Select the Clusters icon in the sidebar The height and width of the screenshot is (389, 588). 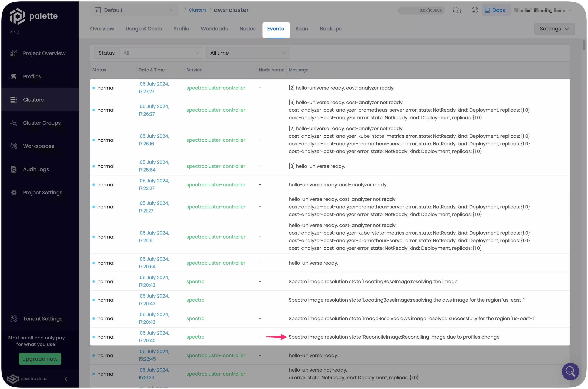point(14,100)
